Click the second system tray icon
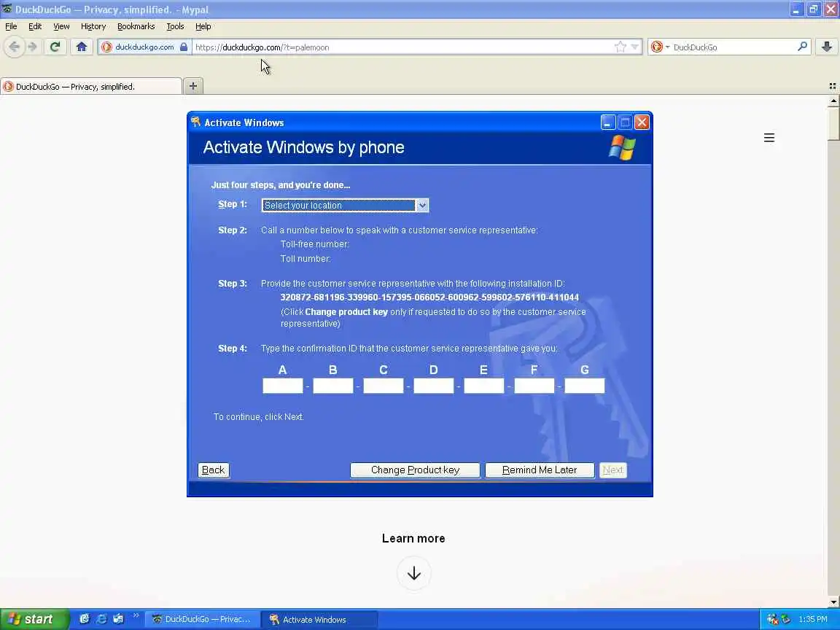The width and height of the screenshot is (840, 630). coord(785,619)
